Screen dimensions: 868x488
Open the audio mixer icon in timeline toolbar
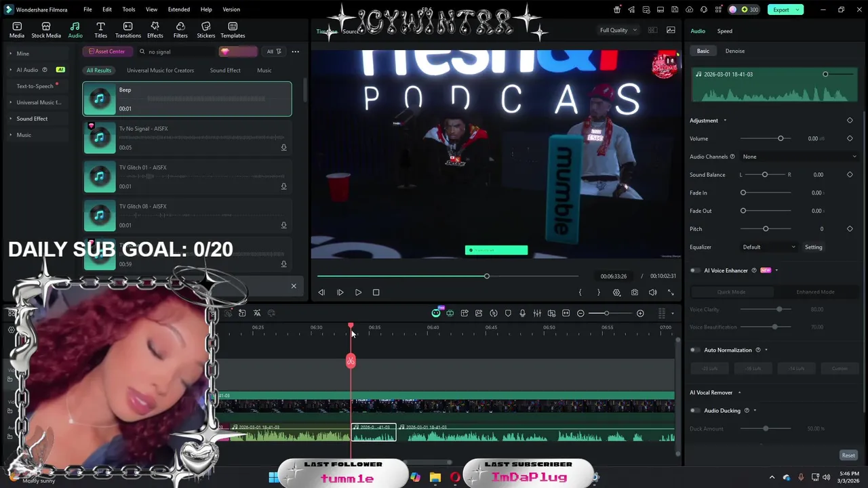click(537, 313)
